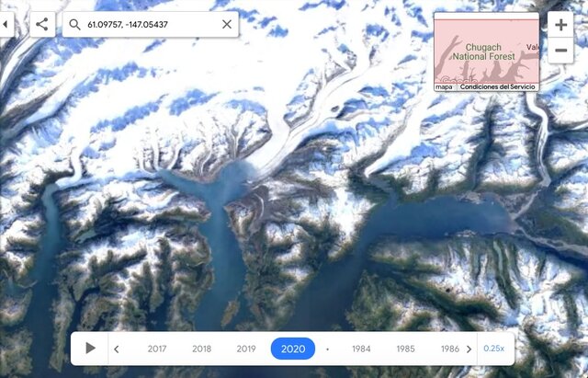
Task: Open the Chugach National Forest minimap
Action: point(486,52)
